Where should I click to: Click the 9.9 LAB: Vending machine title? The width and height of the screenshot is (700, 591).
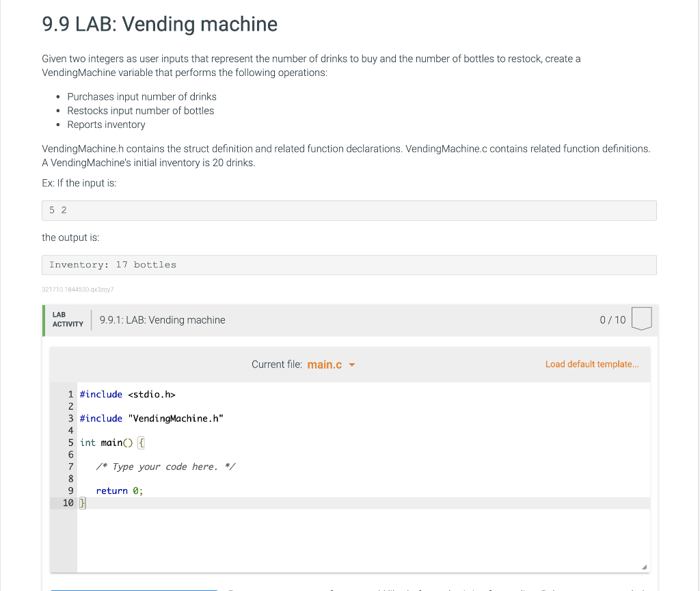pyautogui.click(x=159, y=24)
